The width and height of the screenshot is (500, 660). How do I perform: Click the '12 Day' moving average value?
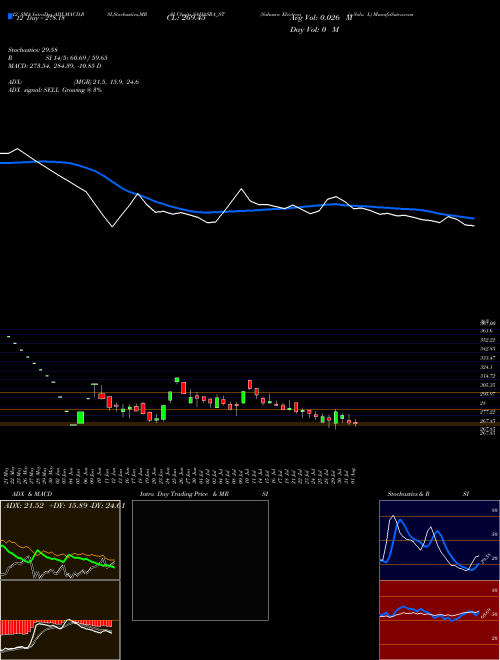coord(40,18)
